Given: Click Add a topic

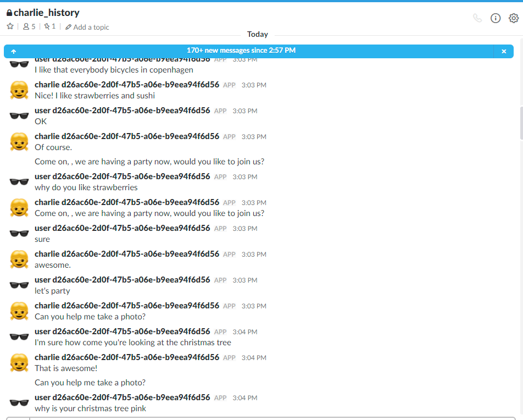Looking at the screenshot, I should click(x=87, y=27).
